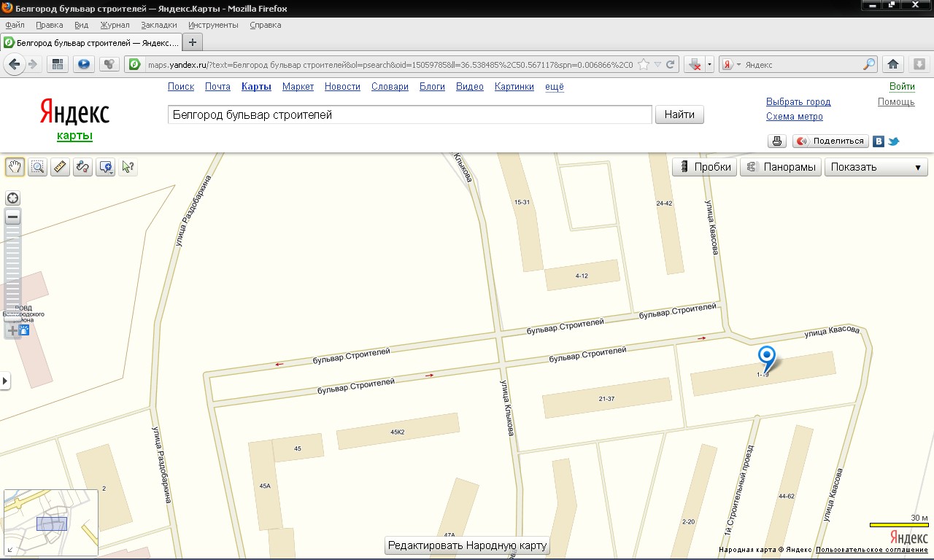
Task: Collapse the minimap with corner arrow
Action: (9, 550)
